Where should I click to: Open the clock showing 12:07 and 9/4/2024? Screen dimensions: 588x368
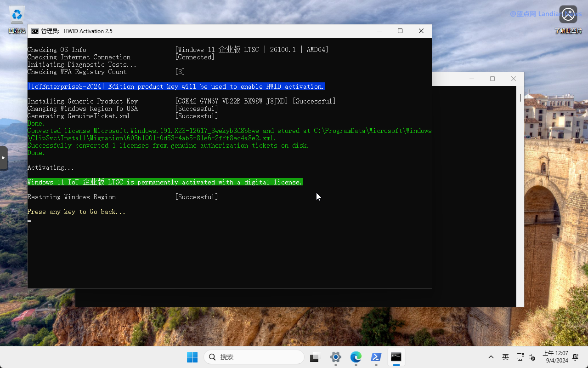point(555,357)
